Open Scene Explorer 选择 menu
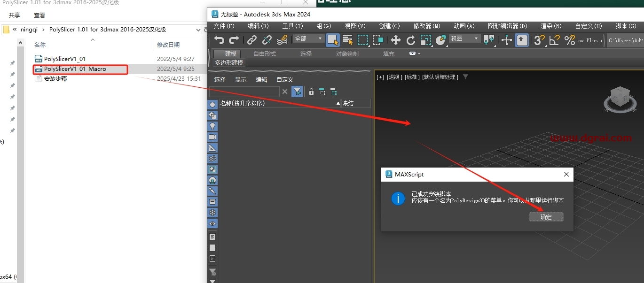Screen dimensions: 644x283 coord(220,79)
